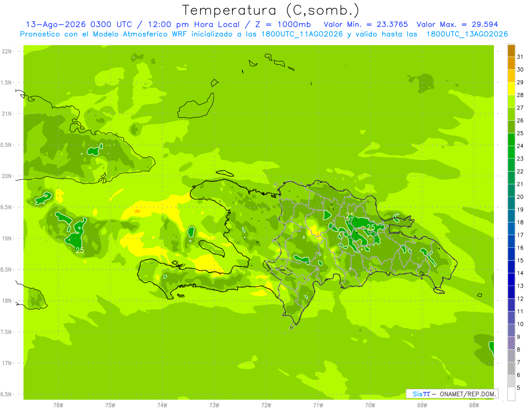Click the "72W" longitude label
532x411 pixels.
266,405
